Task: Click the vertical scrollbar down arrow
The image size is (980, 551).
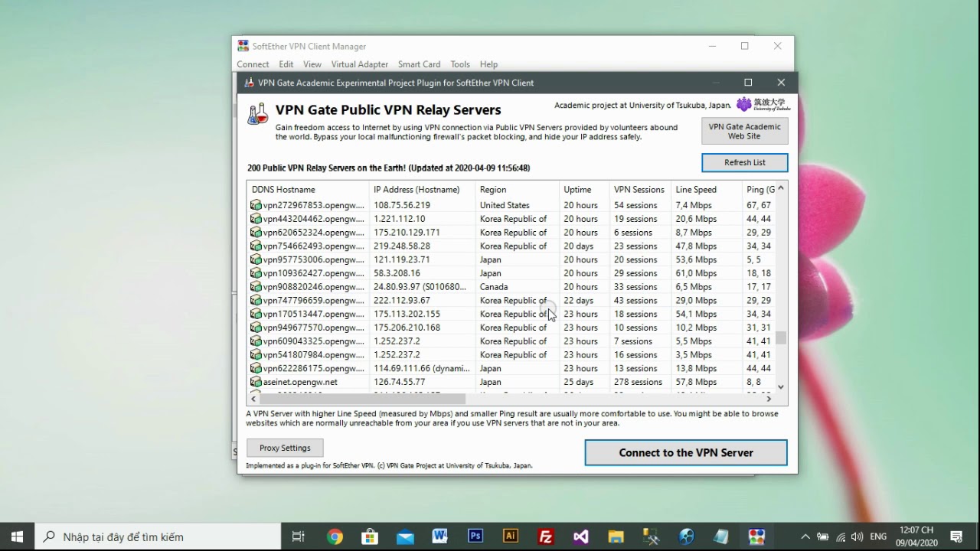Action: [x=781, y=386]
